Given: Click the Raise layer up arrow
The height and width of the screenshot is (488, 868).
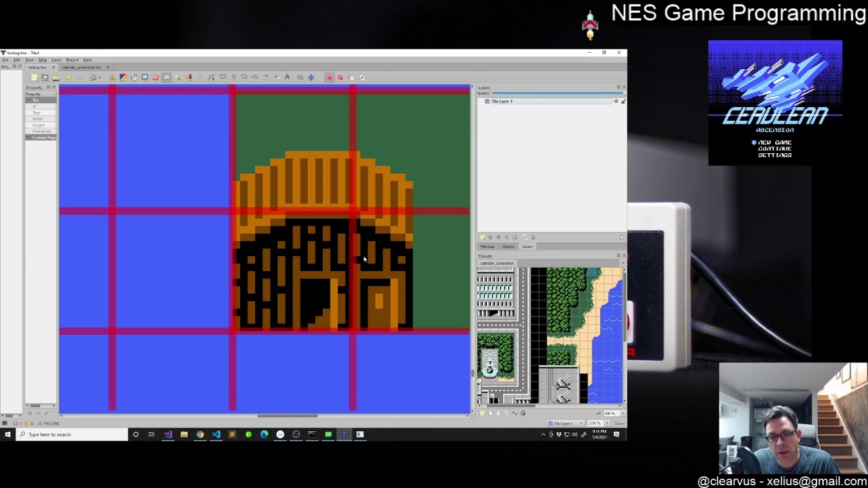Looking at the screenshot, I should [x=490, y=237].
